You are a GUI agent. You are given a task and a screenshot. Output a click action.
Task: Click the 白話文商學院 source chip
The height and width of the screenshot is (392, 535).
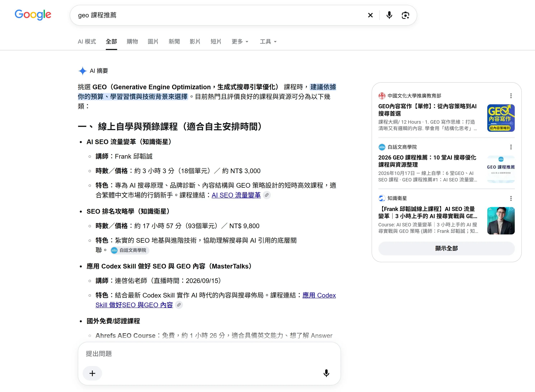pos(130,250)
